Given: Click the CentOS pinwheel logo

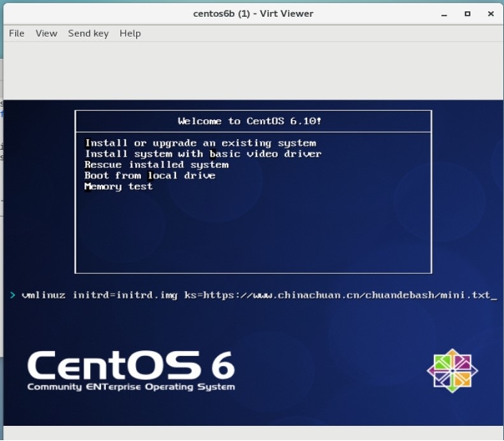Looking at the screenshot, I should 452,371.
